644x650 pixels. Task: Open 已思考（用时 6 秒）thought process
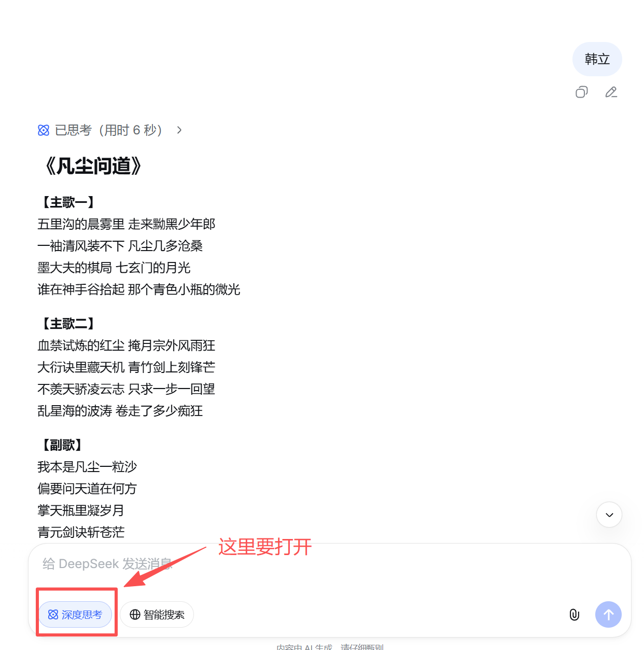[108, 130]
